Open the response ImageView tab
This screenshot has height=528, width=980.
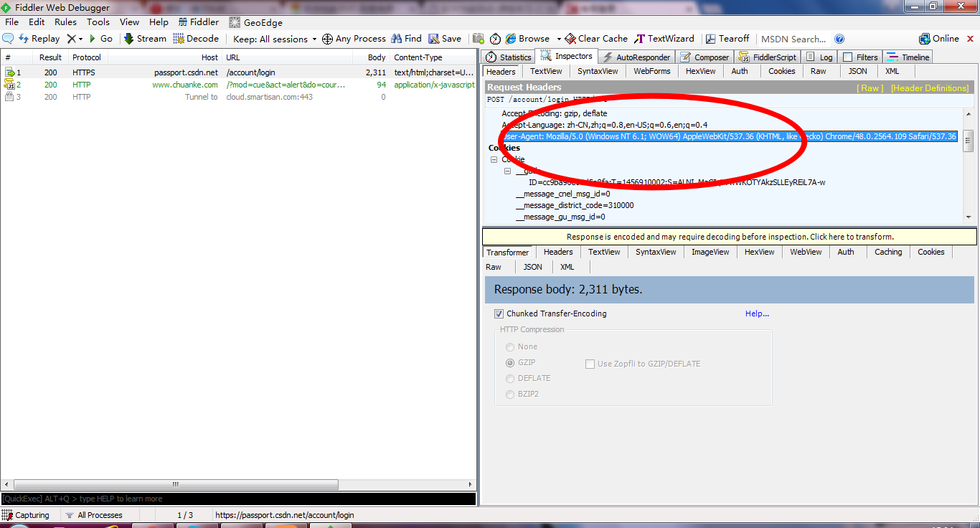tap(710, 252)
